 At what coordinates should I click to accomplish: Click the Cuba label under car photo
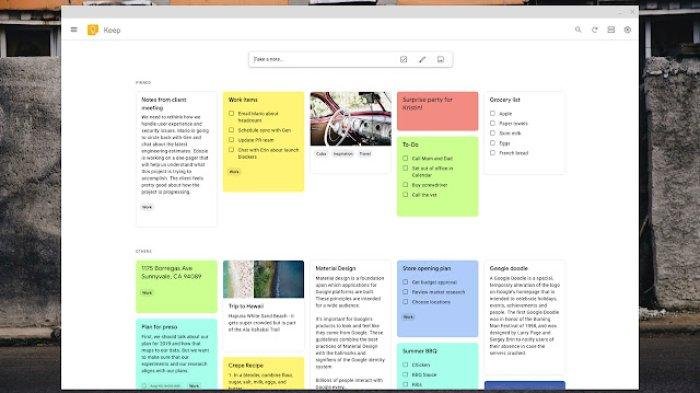(321, 154)
